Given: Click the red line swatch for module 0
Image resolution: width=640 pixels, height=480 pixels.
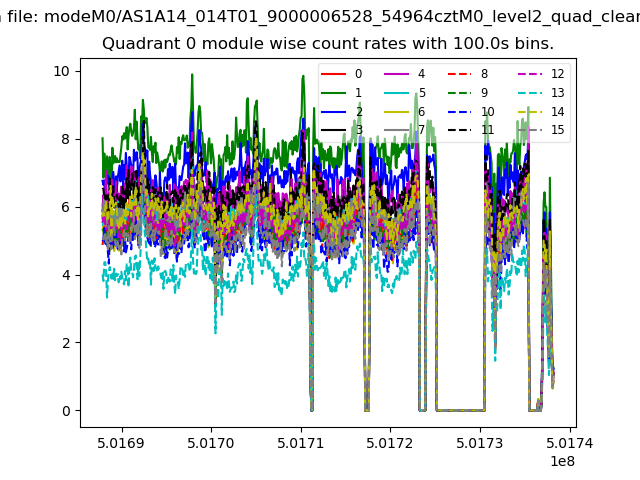Looking at the screenshot, I should [335, 74].
